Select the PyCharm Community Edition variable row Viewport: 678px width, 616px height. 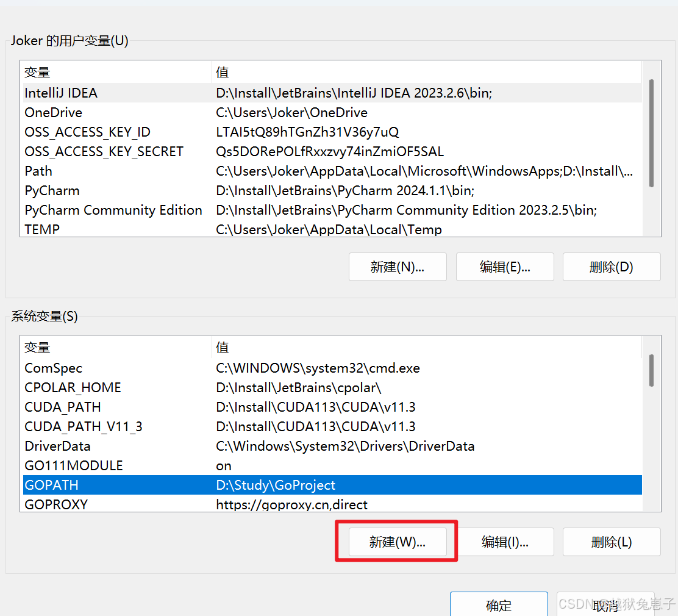332,210
